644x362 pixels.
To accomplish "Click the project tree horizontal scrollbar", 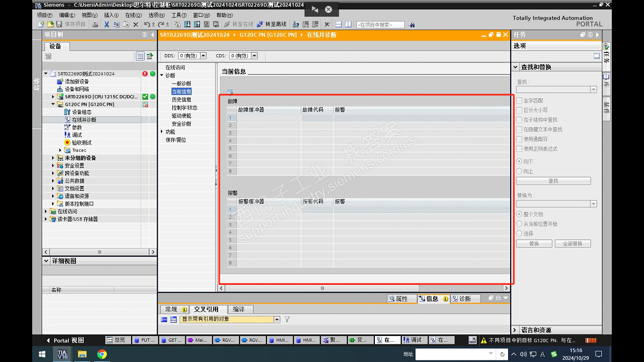I will pyautogui.click(x=99, y=252).
